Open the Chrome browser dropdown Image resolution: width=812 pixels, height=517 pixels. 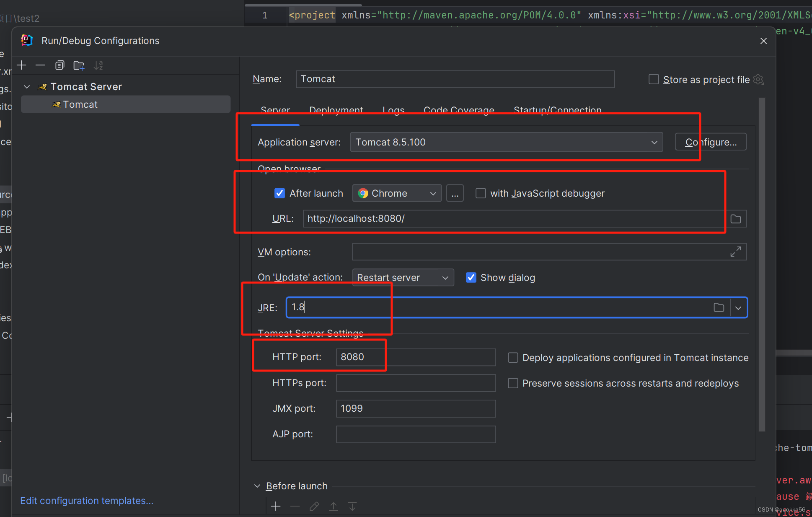(397, 193)
